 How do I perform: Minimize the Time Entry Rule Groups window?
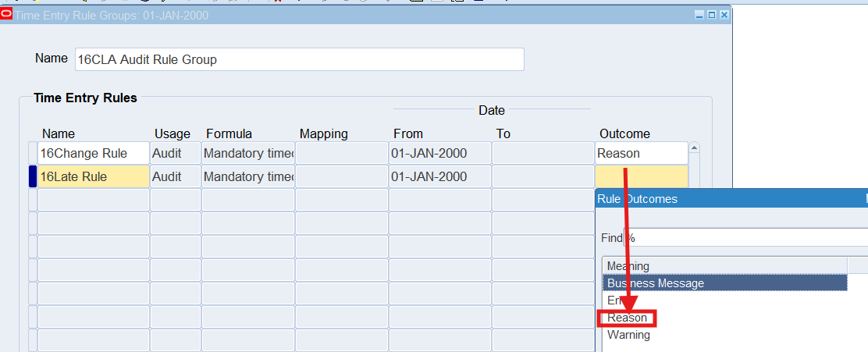[699, 15]
